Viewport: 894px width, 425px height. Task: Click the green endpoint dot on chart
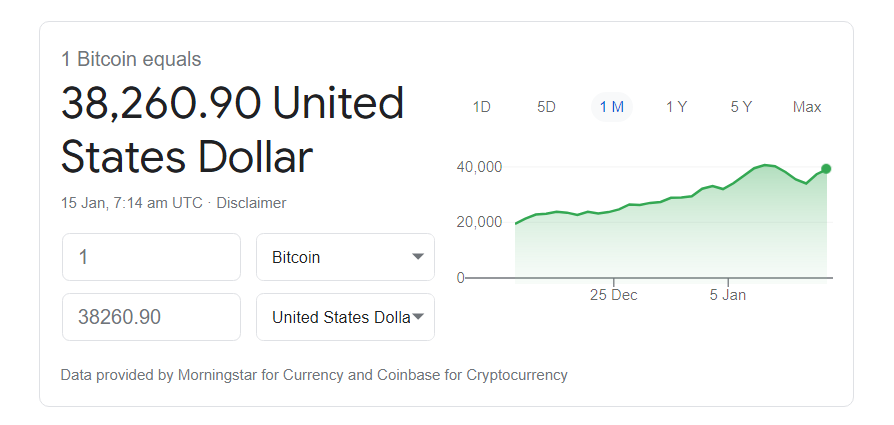[x=826, y=169]
